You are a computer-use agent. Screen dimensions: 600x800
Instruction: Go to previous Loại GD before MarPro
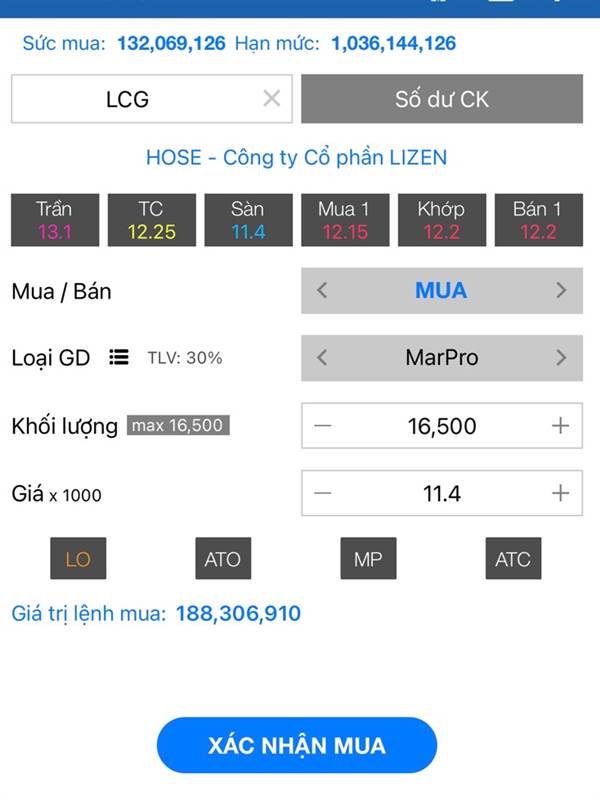click(x=321, y=358)
